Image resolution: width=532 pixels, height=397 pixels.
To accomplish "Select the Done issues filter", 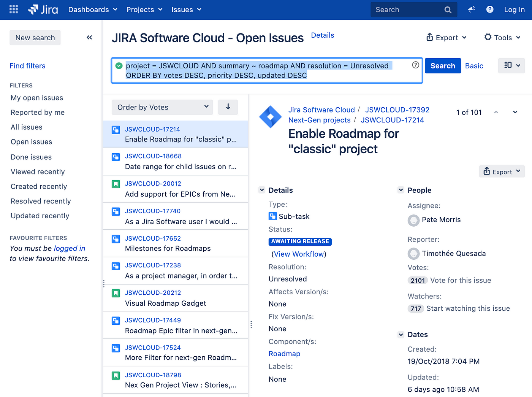I will (x=31, y=157).
